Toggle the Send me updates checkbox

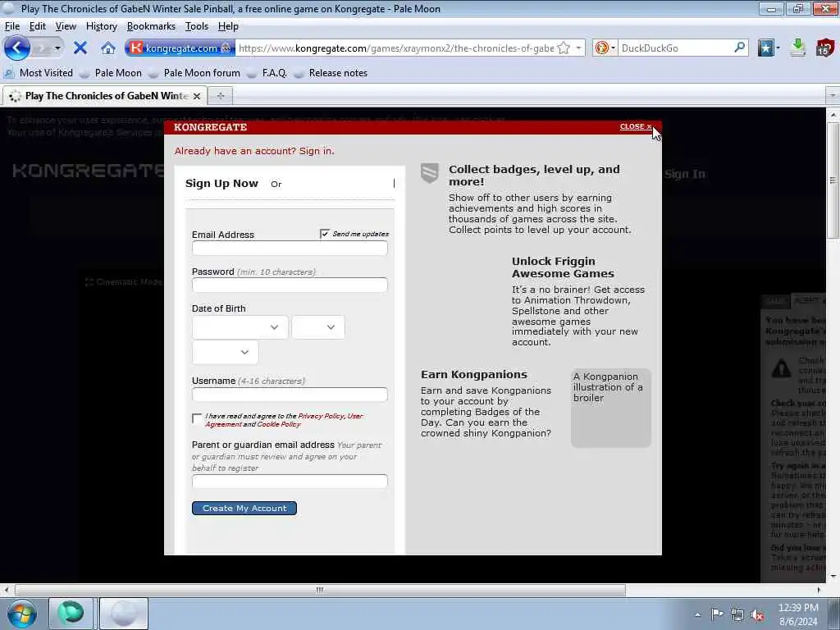[324, 234]
